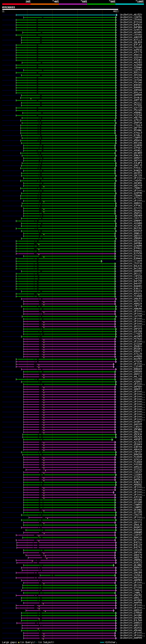Open hit UniRef100_B4FNM4
The height and width of the screenshot is (644, 146).
coord(131,27)
